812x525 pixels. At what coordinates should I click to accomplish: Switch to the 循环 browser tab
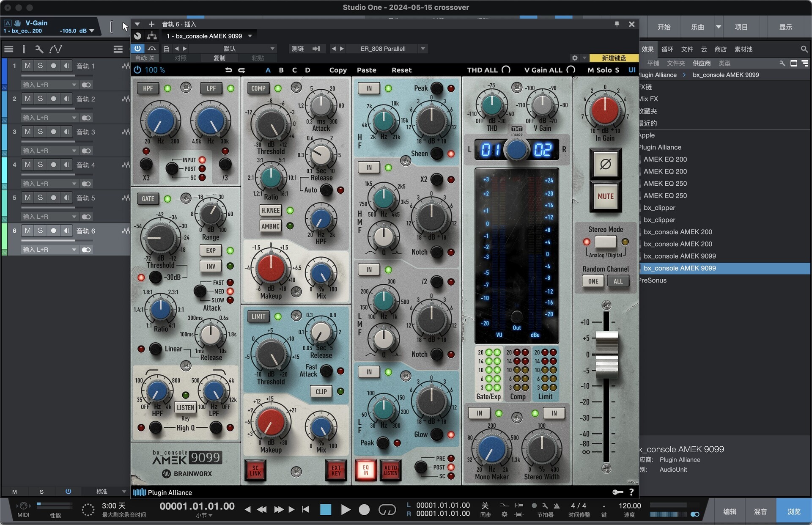(667, 49)
